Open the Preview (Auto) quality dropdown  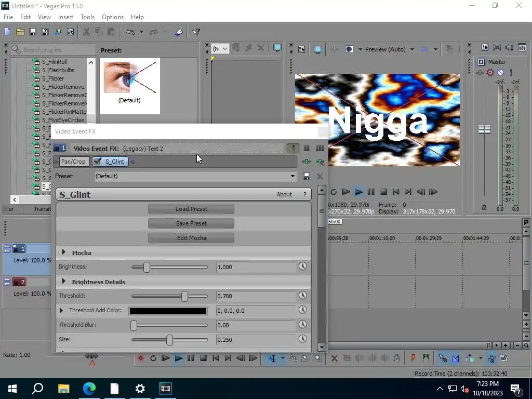[412, 49]
